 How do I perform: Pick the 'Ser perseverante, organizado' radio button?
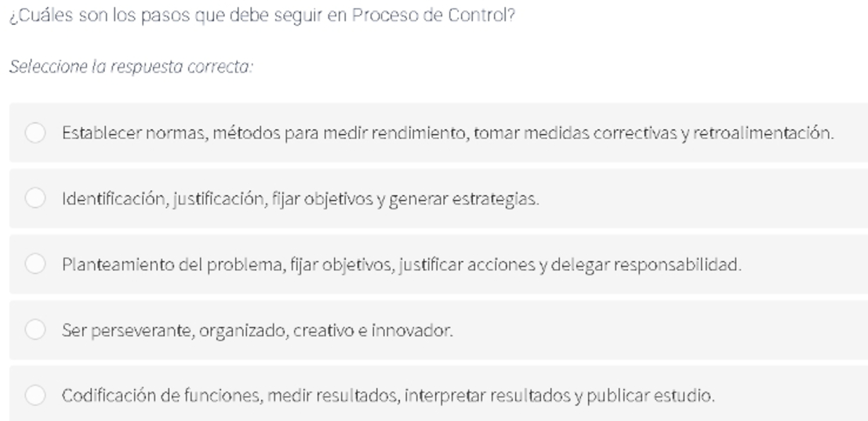point(35,330)
